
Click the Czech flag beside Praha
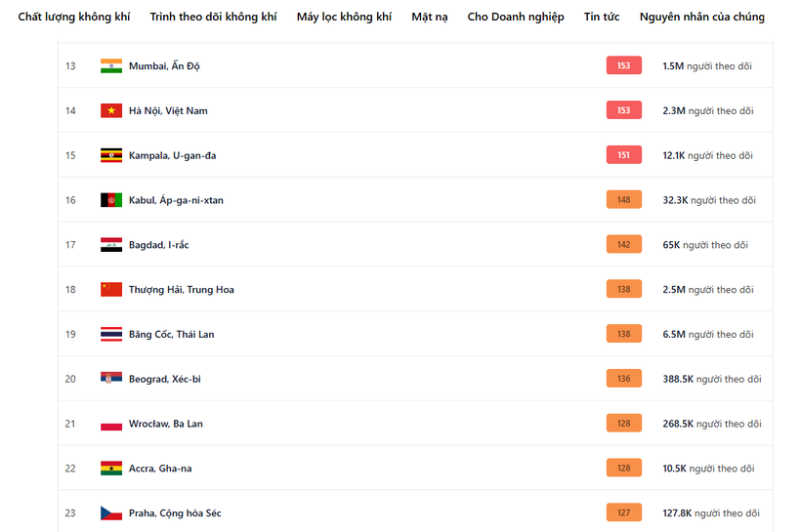point(110,513)
